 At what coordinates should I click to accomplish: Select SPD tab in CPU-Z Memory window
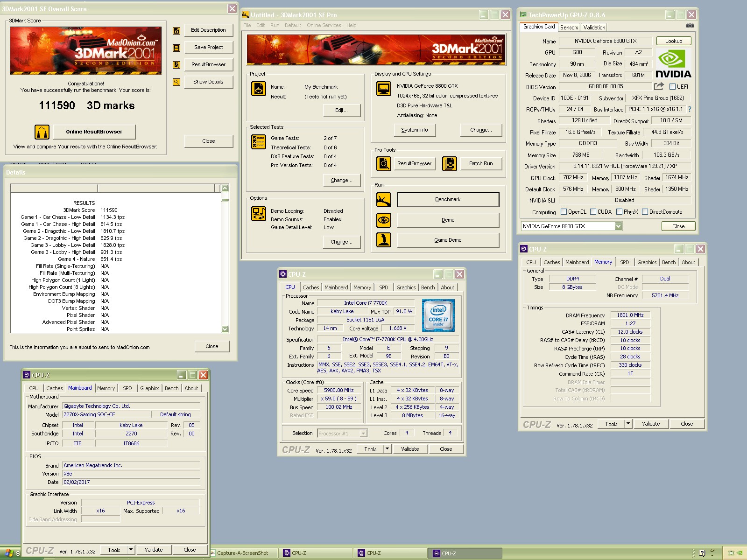pyautogui.click(x=624, y=262)
